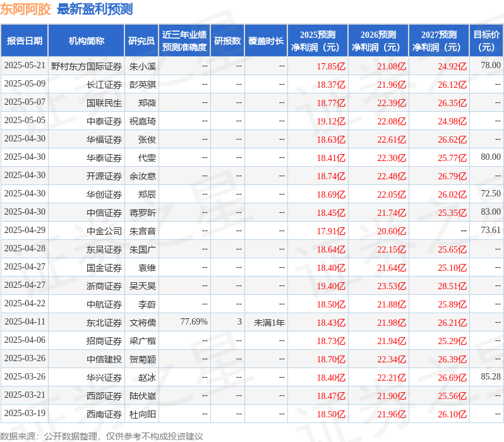Click 19.12亿 profit forecast value

pos(331,121)
